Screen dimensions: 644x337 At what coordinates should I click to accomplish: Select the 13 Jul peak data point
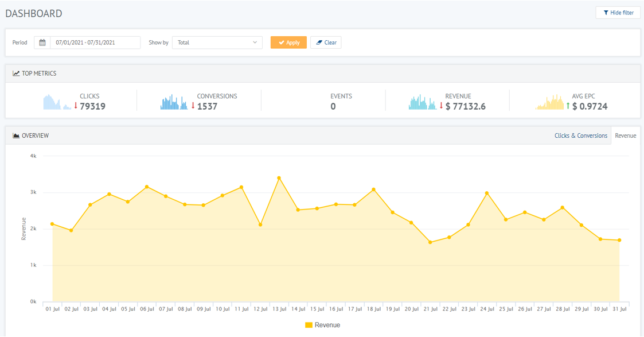(279, 179)
